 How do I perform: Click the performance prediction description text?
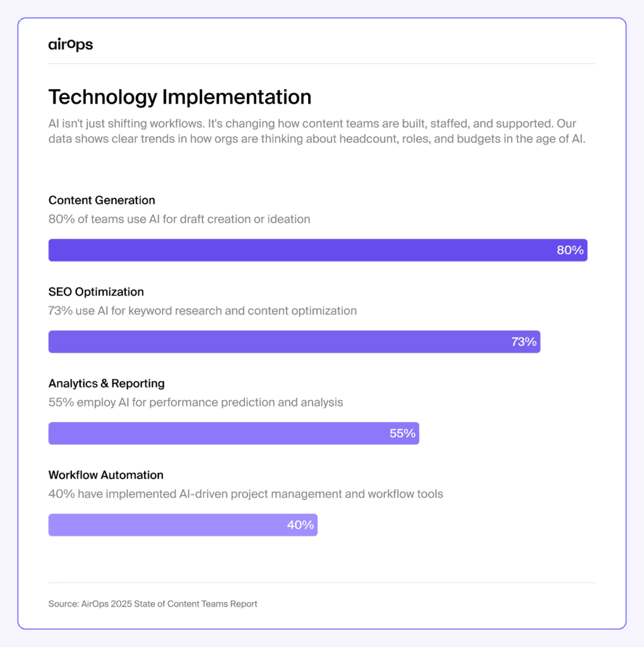point(196,402)
